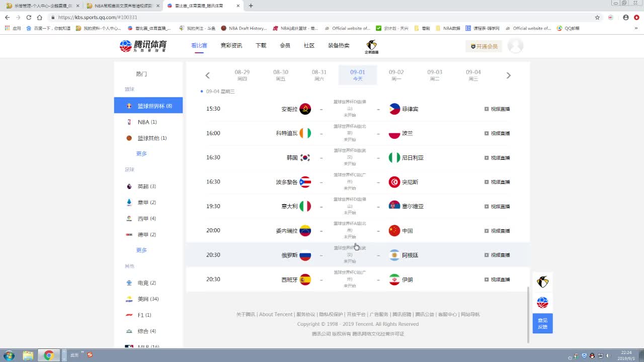Click the penguin live-stream icon in header
The width and height of the screenshot is (644, 362).
[x=371, y=45]
